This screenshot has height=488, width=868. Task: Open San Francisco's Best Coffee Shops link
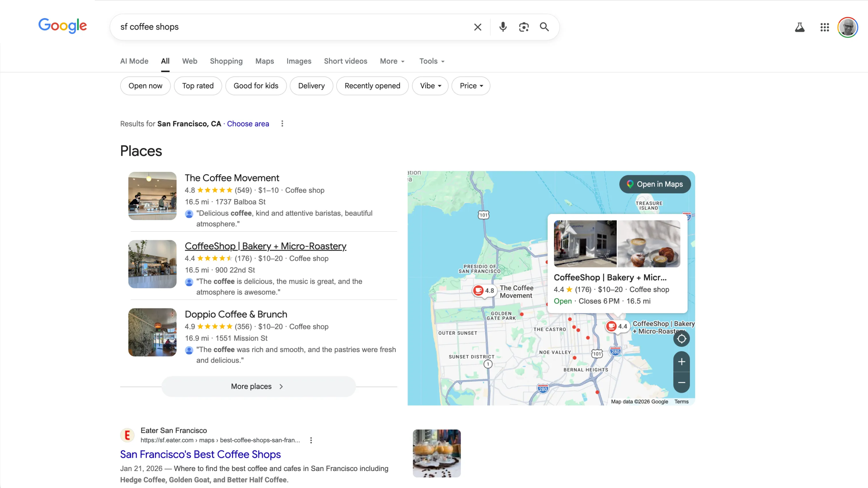coord(200,454)
